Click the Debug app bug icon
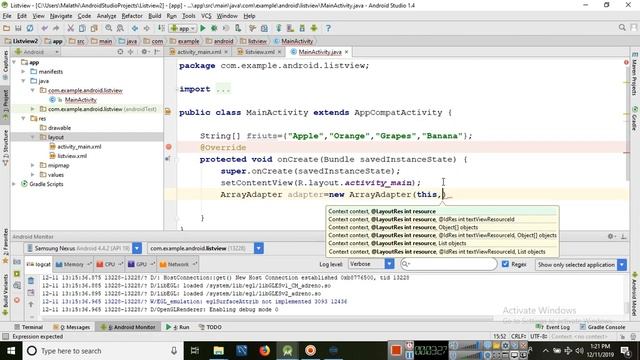The width and height of the screenshot is (640, 360). pyautogui.click(x=214, y=28)
